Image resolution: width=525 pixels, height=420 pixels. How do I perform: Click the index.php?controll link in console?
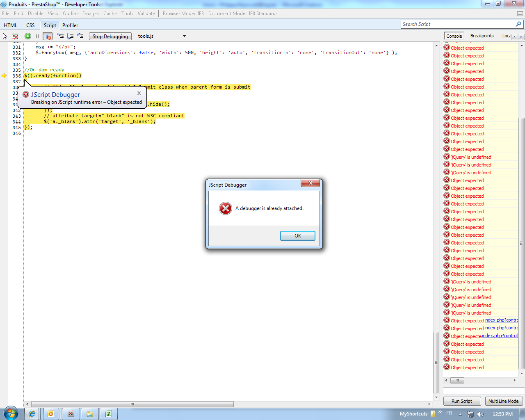(500, 336)
